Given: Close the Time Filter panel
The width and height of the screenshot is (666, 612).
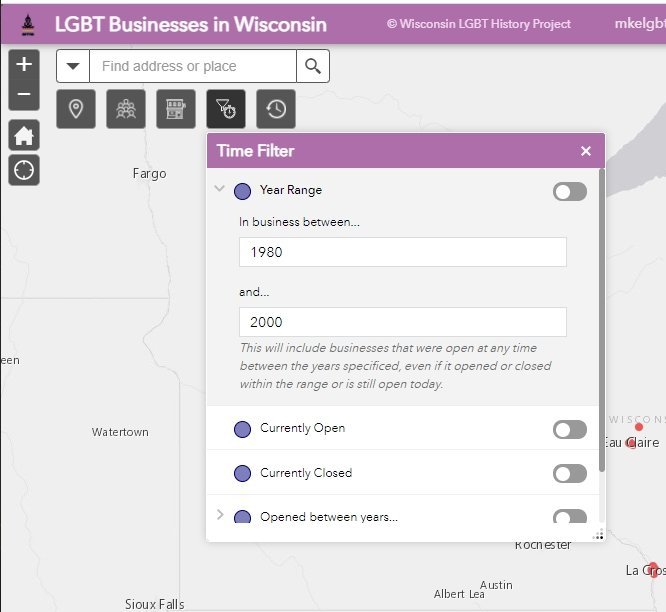Looking at the screenshot, I should pyautogui.click(x=586, y=151).
